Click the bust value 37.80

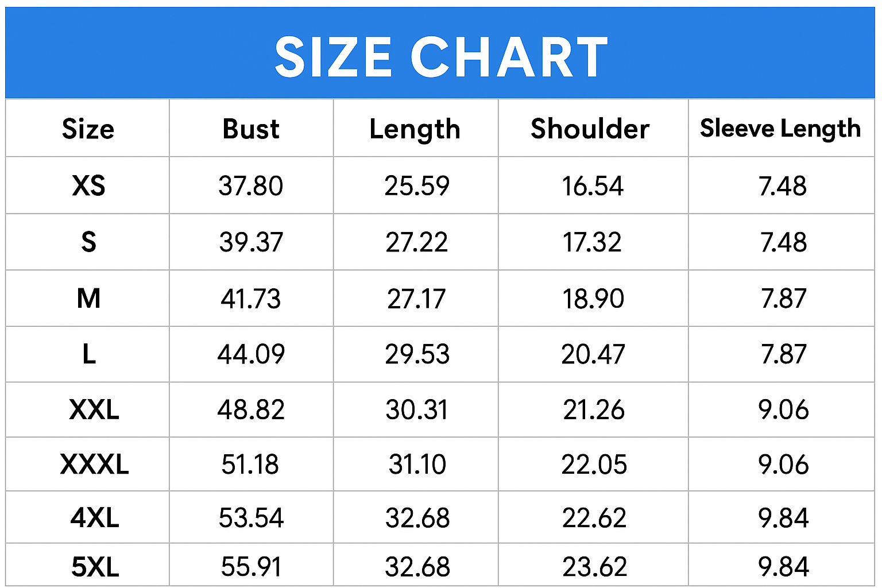tap(251, 186)
